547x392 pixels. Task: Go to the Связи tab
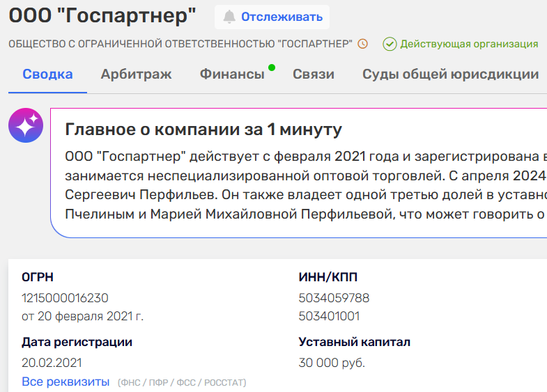click(x=314, y=75)
